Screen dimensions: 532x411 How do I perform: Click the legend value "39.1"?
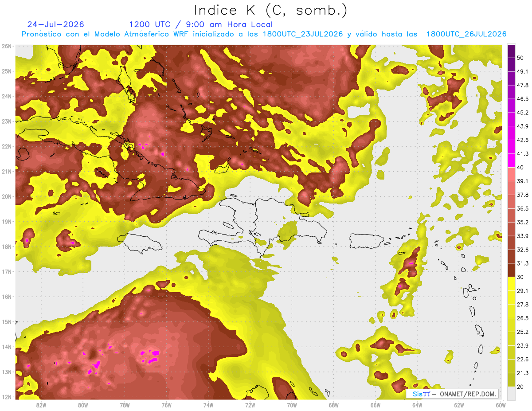click(523, 181)
